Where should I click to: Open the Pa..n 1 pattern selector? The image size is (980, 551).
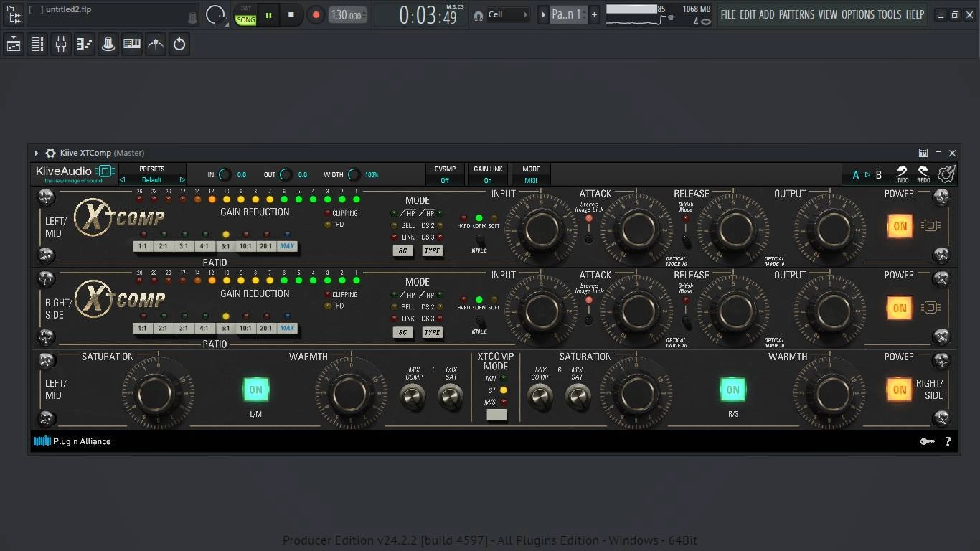coord(568,15)
